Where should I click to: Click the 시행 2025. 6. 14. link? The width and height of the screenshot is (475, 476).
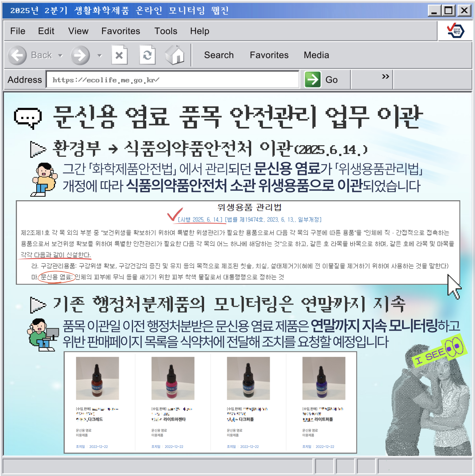(x=200, y=219)
